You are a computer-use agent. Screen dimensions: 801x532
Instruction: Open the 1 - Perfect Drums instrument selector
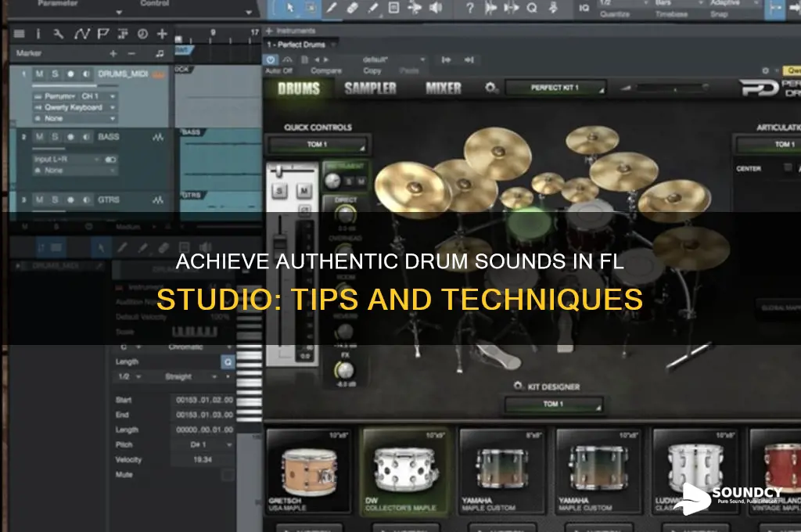point(301,45)
